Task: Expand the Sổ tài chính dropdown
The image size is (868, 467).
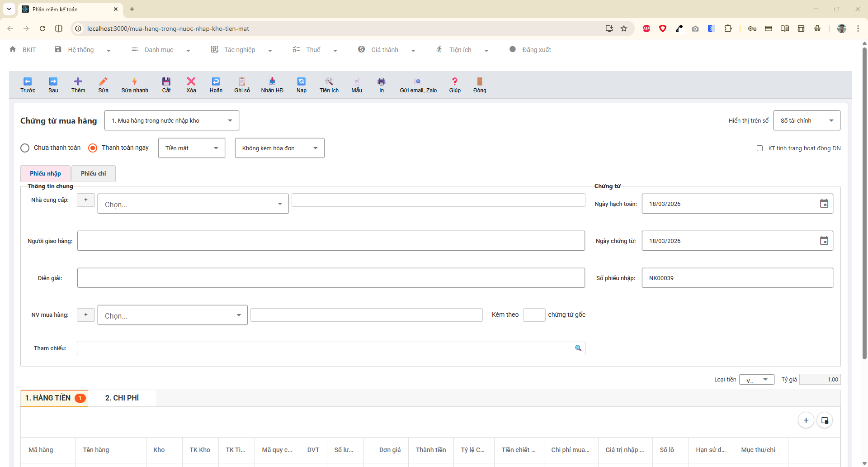Action: tap(806, 121)
